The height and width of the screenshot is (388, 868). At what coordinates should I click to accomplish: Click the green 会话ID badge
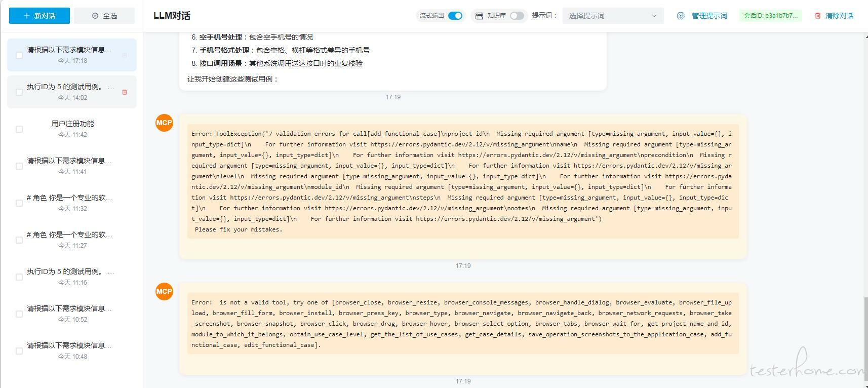coord(770,16)
